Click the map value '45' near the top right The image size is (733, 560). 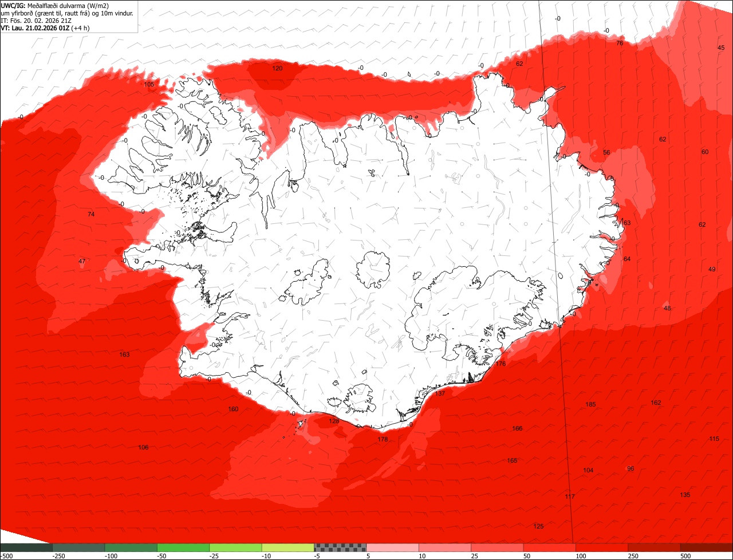coord(721,48)
